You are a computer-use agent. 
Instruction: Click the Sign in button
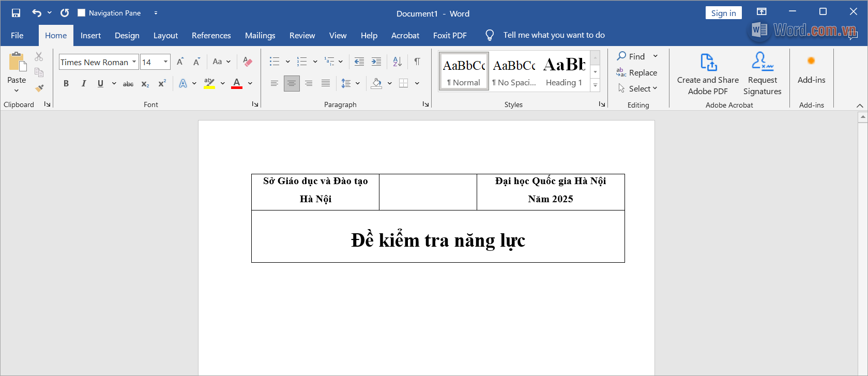coord(723,13)
